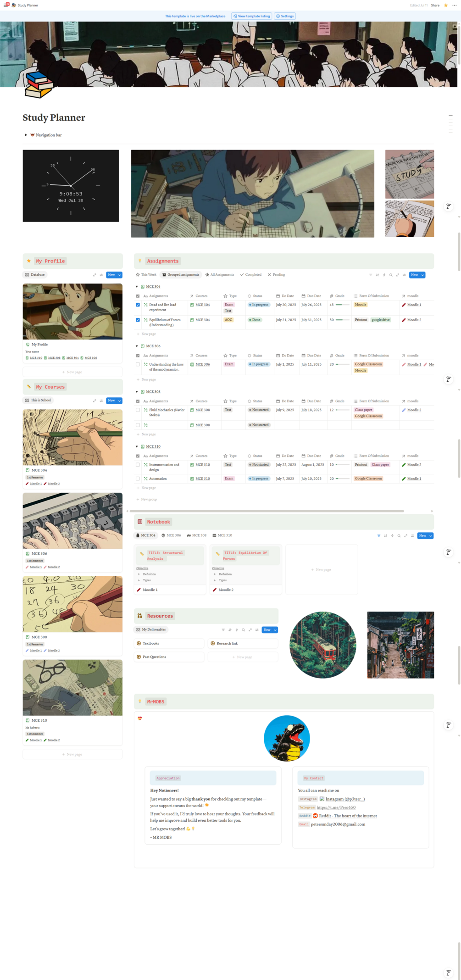Collapse the MCE 306 assignments group
Screen dimensions: 461x980
137,346
